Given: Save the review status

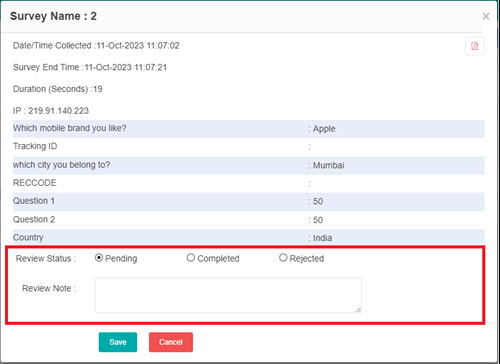Looking at the screenshot, I should click(x=118, y=342).
